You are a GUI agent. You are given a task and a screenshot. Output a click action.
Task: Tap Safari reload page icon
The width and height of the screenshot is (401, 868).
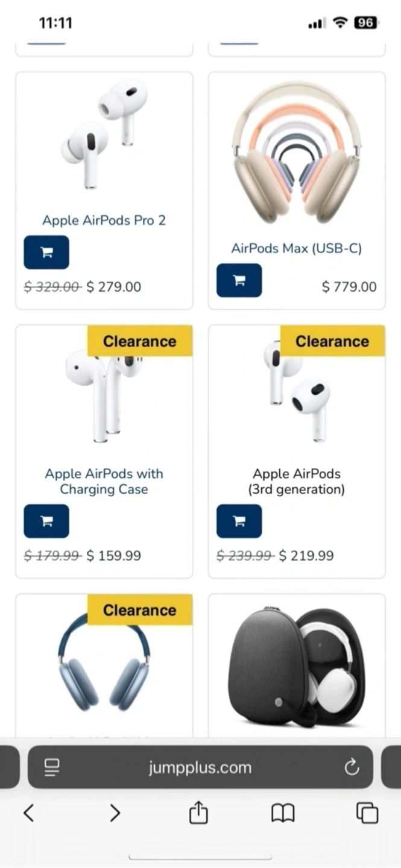pos(351,767)
